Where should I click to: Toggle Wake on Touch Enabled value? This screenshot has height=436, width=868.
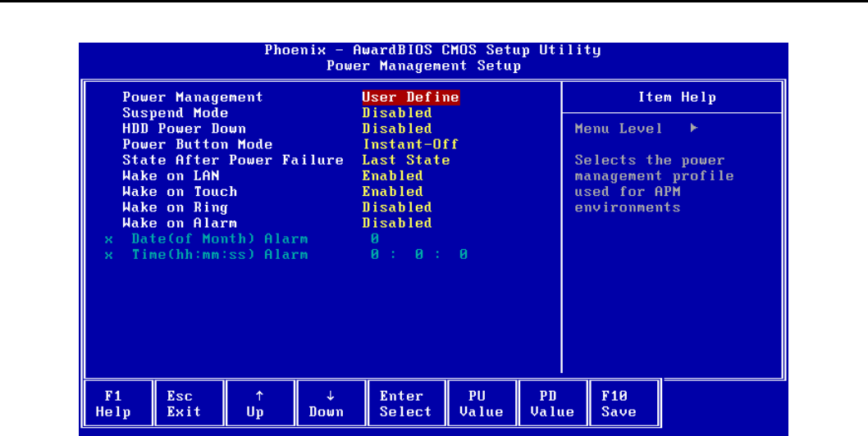(392, 192)
